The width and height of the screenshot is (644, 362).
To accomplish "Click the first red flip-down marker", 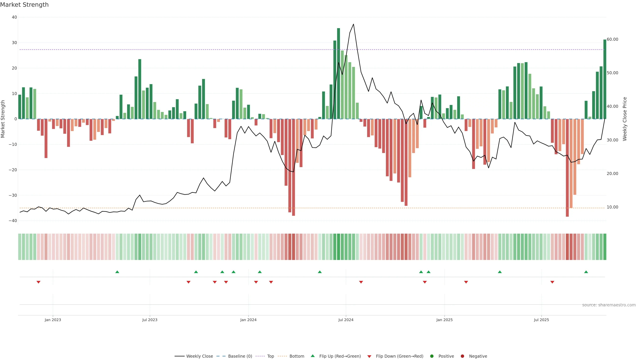I will pos(39,282).
